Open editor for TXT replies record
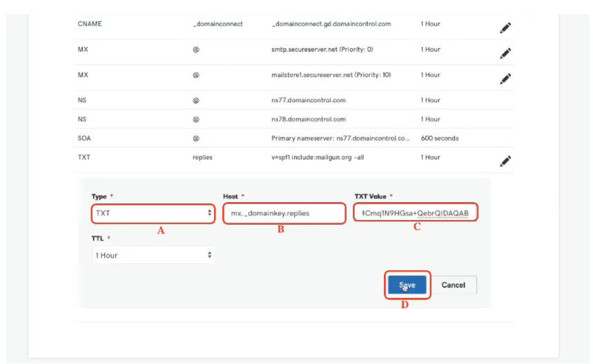The width and height of the screenshot is (593, 364). click(x=505, y=161)
